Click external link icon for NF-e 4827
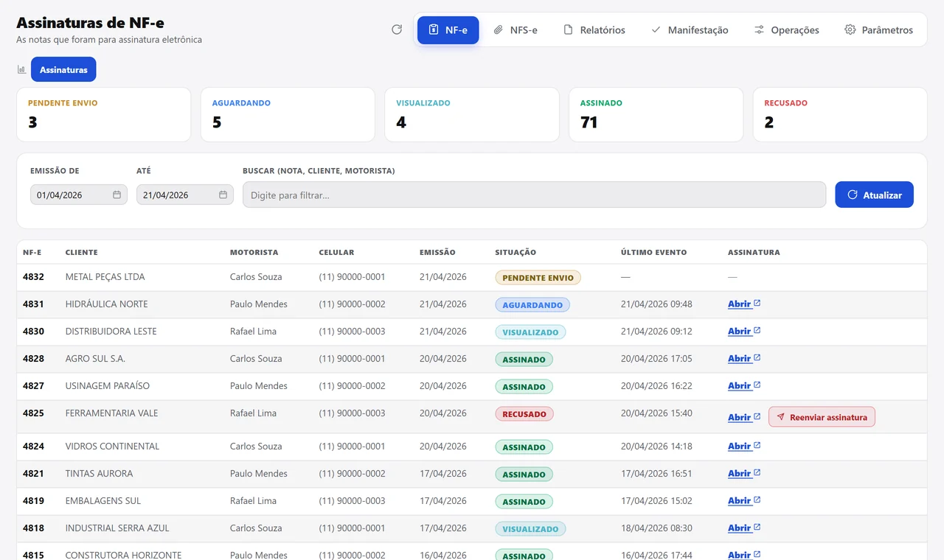 click(x=757, y=385)
